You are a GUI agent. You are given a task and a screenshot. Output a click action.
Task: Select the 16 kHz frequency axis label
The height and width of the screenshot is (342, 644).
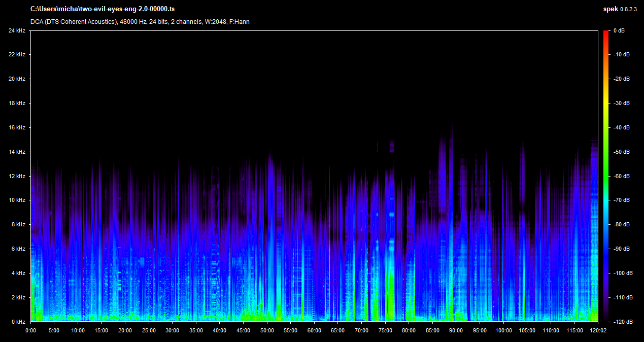pos(17,127)
